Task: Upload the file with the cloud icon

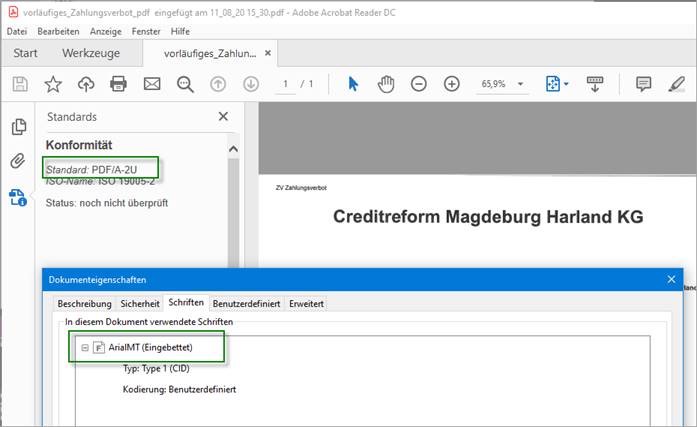Action: [86, 84]
